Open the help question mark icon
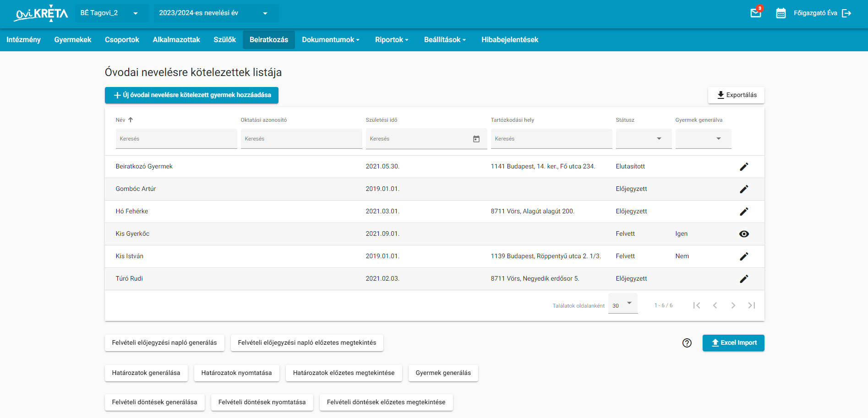 [x=687, y=343]
